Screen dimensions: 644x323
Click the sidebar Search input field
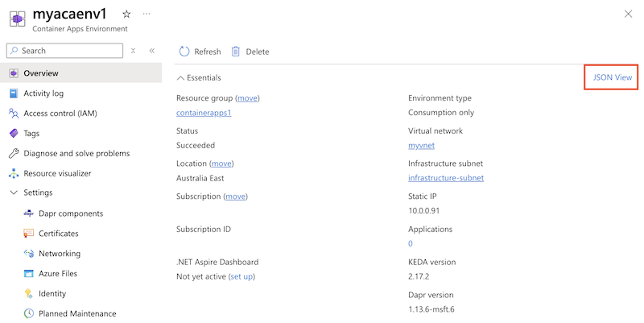point(68,51)
